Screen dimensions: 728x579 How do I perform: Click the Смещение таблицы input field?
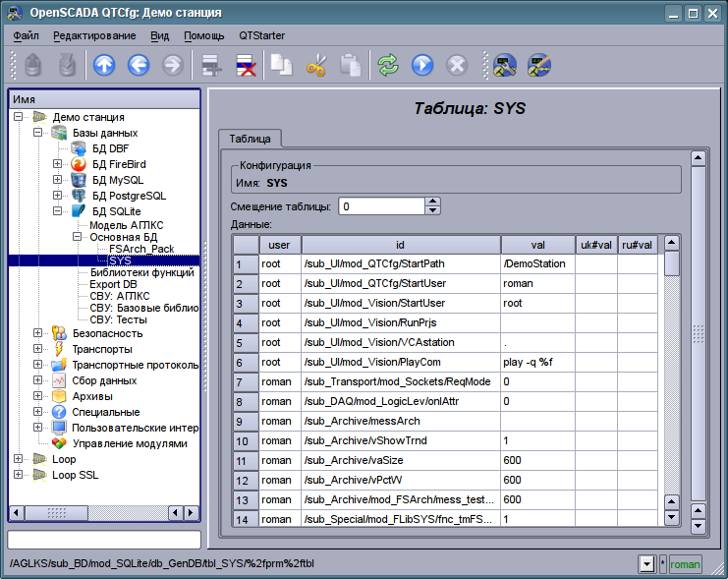381,206
